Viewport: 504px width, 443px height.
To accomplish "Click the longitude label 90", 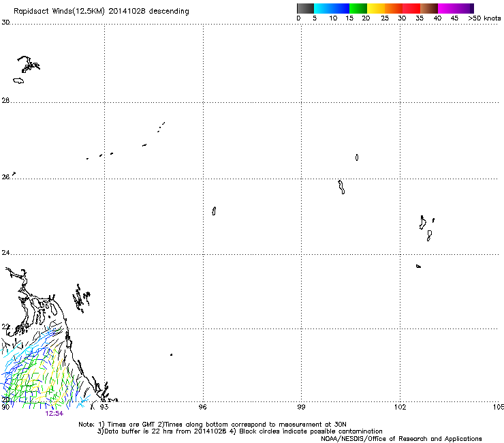I will [x=5, y=407].
